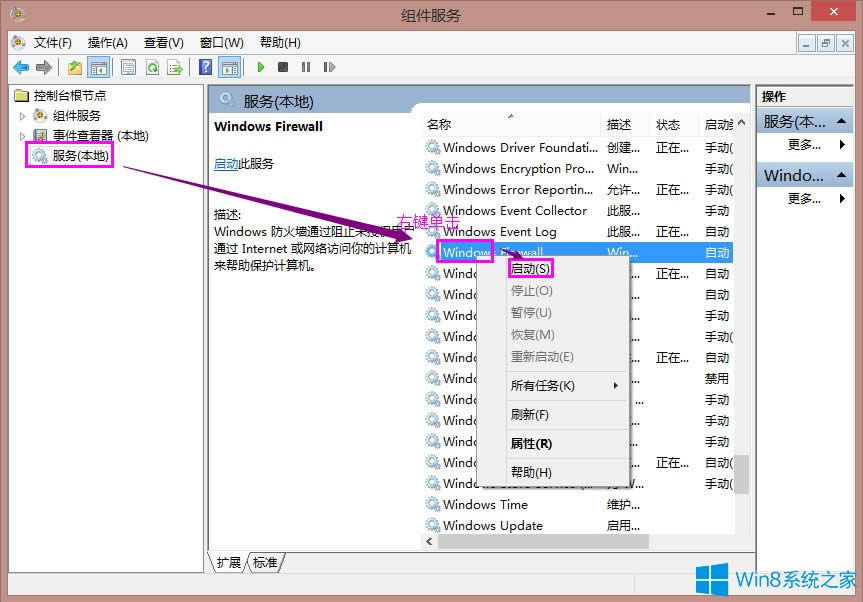Click the black stop service icon
The width and height of the screenshot is (863, 602).
[x=283, y=67]
